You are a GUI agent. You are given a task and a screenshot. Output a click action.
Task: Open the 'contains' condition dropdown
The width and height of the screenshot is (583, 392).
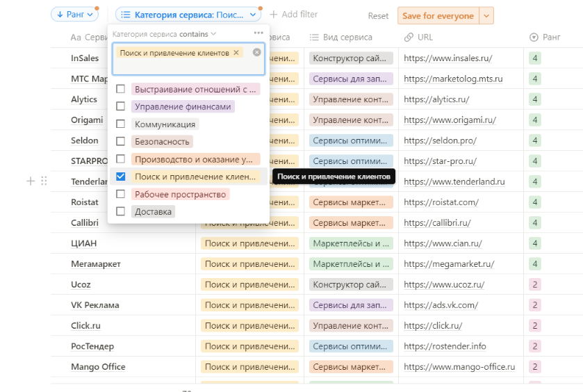coord(198,34)
